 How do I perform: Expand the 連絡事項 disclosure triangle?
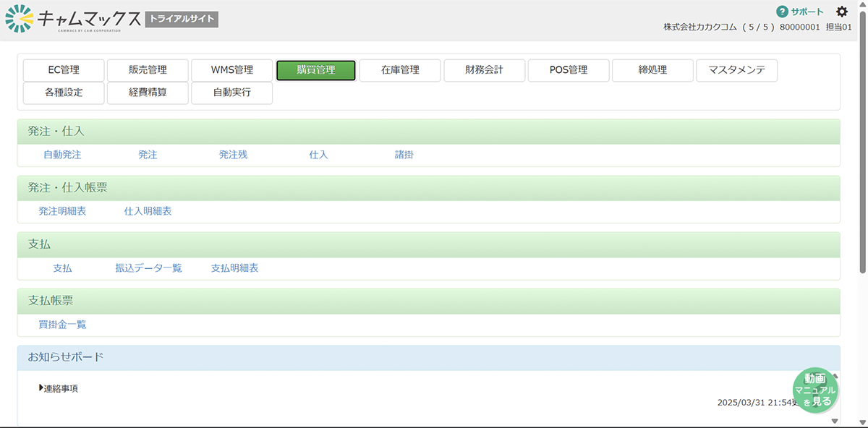tap(42, 388)
